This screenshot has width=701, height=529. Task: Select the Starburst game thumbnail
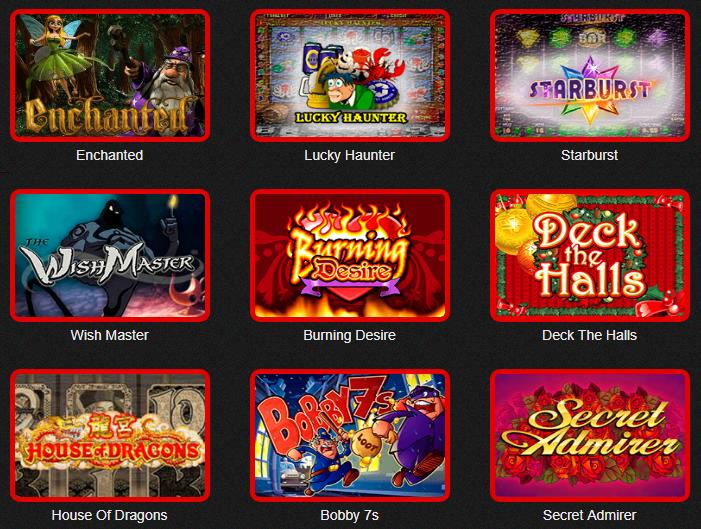590,76
